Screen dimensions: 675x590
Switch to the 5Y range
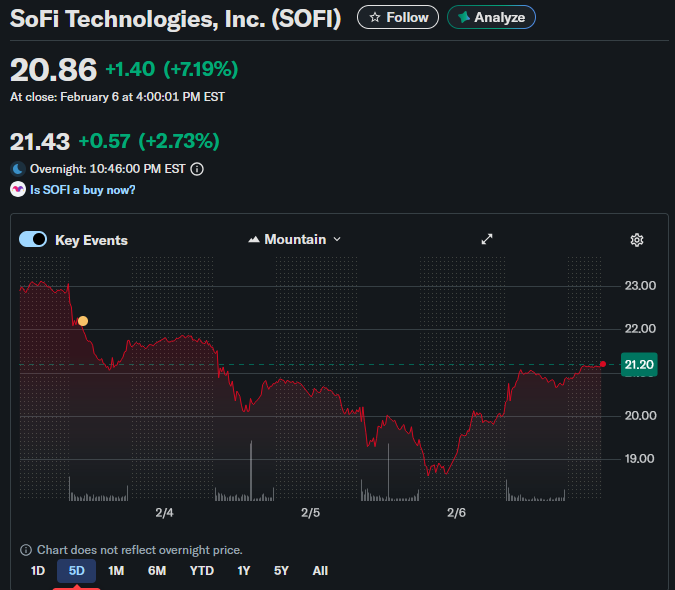281,571
